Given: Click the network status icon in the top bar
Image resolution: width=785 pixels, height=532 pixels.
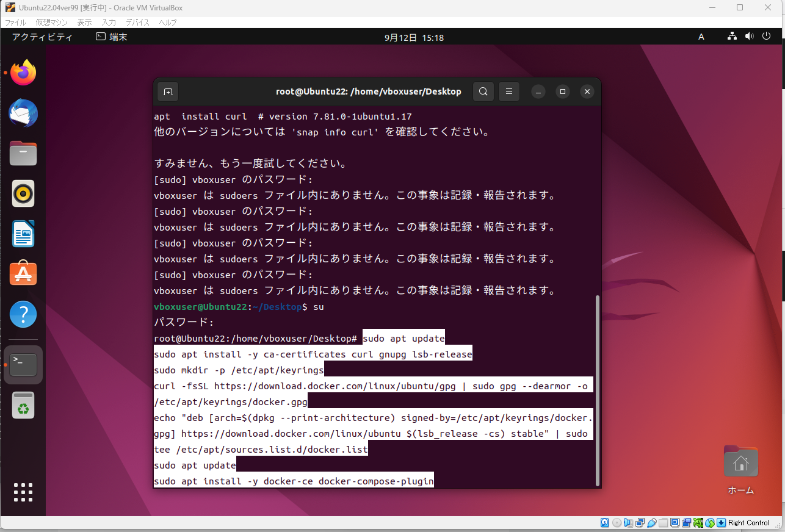Looking at the screenshot, I should coord(732,36).
